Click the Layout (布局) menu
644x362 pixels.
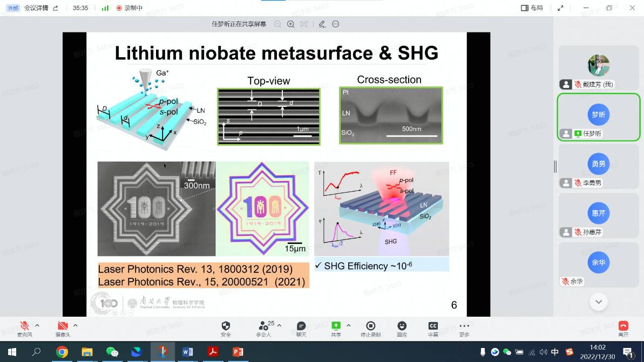coord(532,8)
